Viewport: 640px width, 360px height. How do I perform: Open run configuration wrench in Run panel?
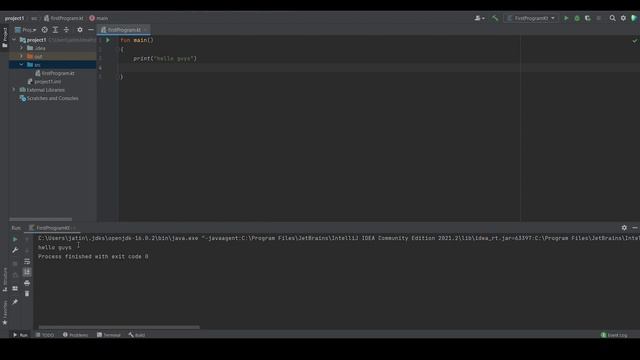pyautogui.click(x=15, y=250)
